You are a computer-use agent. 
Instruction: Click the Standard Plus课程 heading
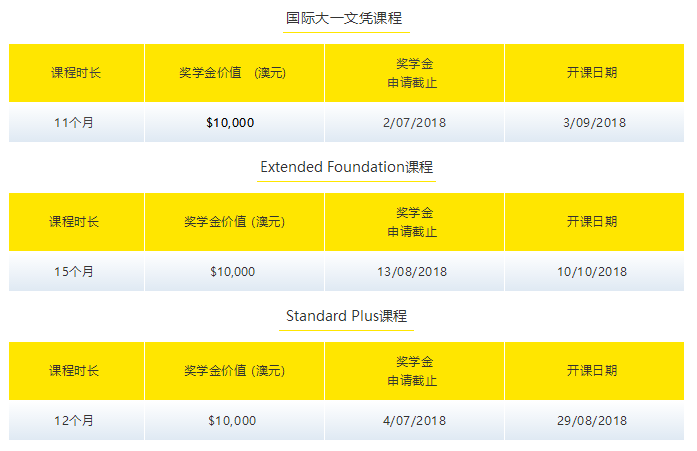click(346, 316)
